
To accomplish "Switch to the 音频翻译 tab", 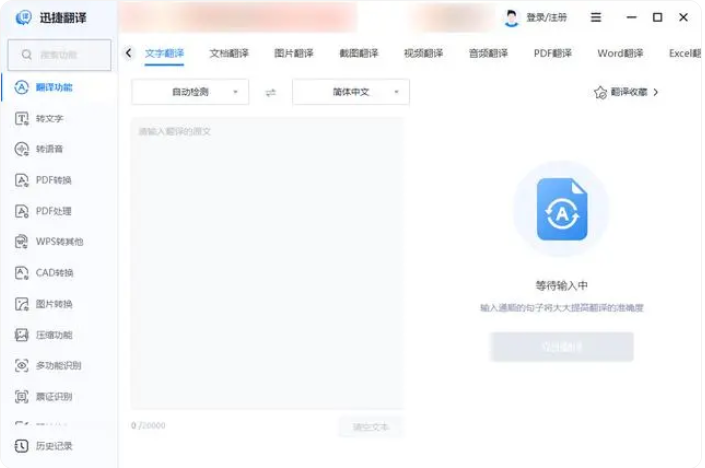I will [x=488, y=53].
